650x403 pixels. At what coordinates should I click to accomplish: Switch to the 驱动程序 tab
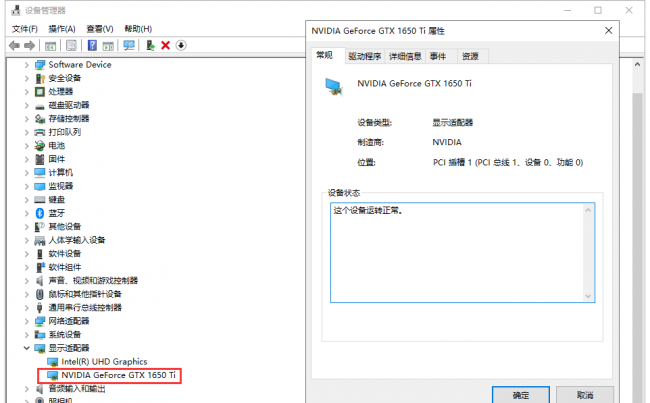[x=364, y=56]
